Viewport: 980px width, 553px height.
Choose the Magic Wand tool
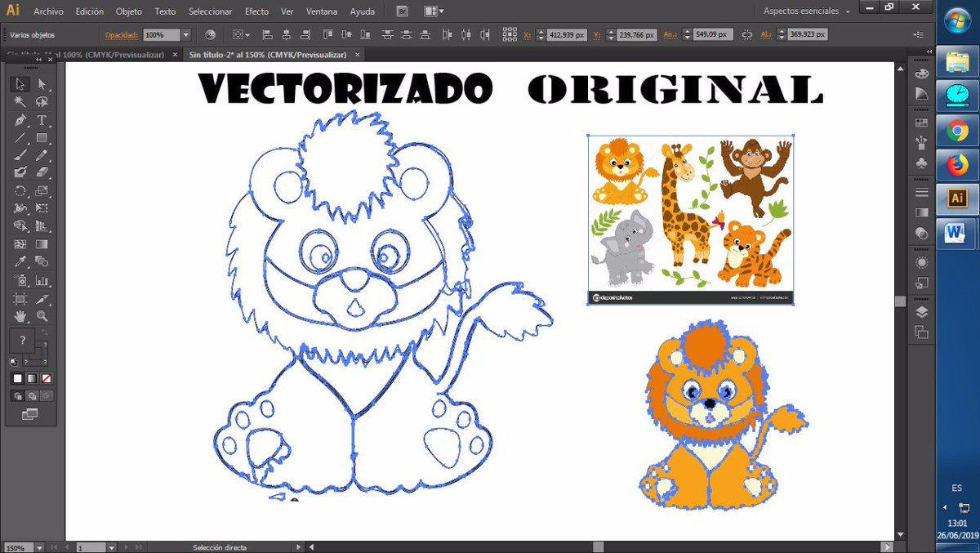[x=20, y=102]
